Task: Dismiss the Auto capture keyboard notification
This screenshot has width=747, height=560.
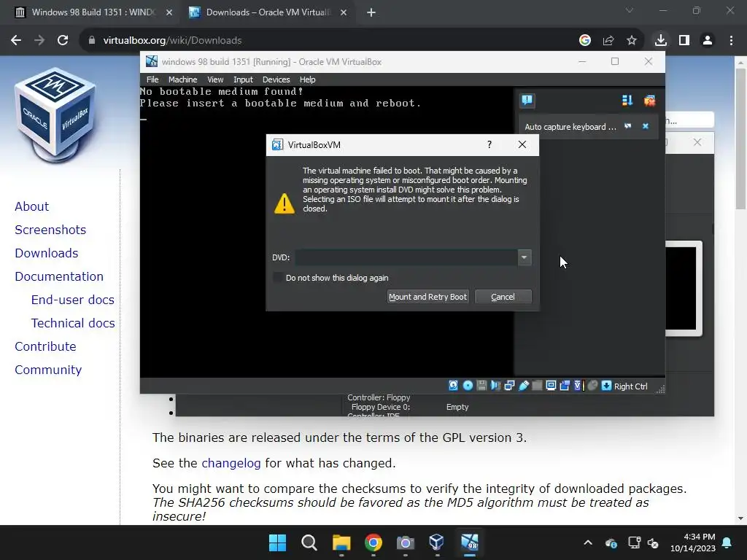Action: pos(646,126)
